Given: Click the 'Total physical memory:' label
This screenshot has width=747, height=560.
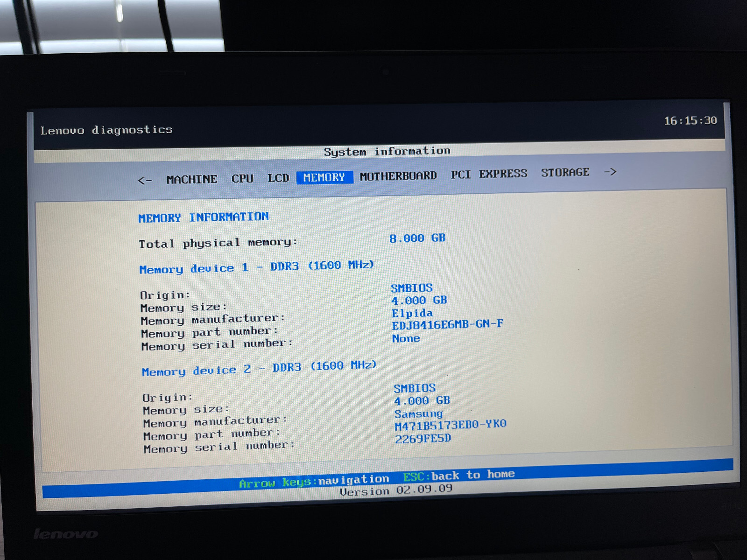Looking at the screenshot, I should (218, 243).
